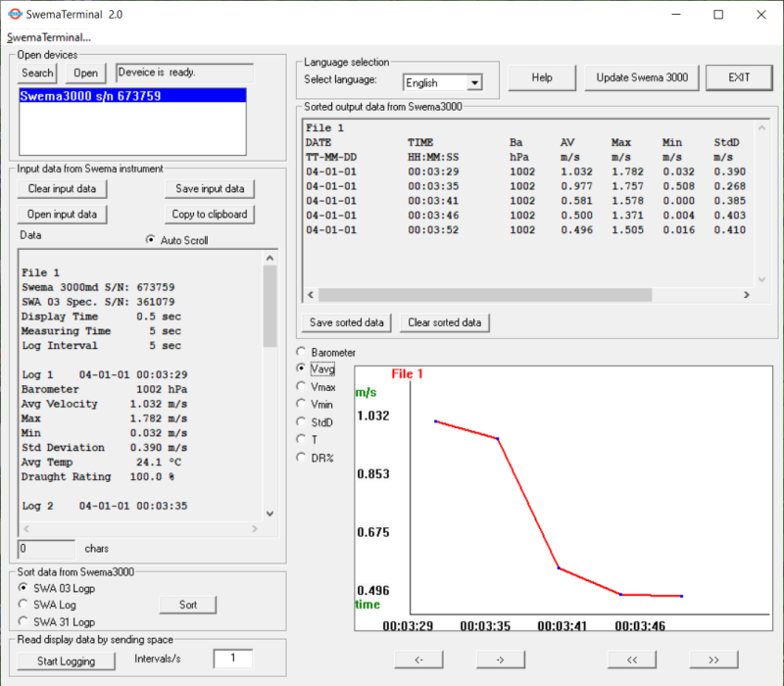Minimize the SwemaTerminal window
The image size is (784, 686).
676,15
